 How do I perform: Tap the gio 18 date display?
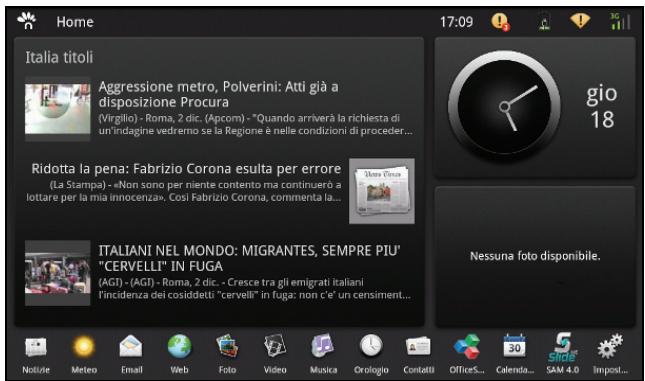coord(602,107)
